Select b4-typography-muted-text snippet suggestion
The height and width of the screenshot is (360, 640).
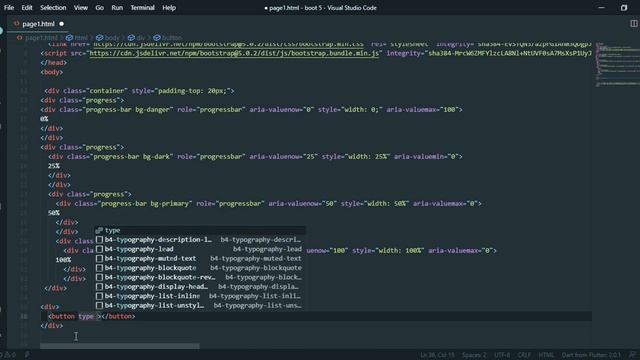coord(200,258)
